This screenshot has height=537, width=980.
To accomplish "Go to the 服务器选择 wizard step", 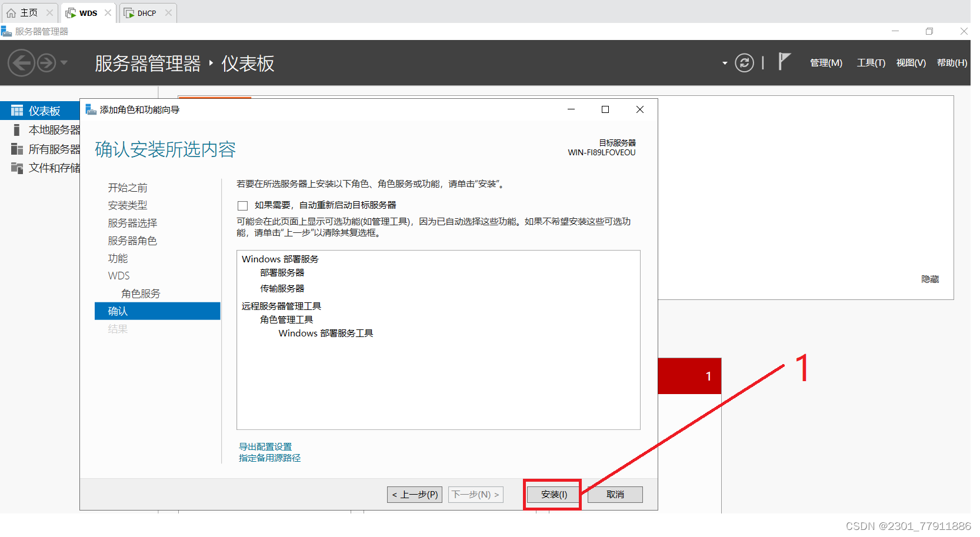I will (132, 223).
